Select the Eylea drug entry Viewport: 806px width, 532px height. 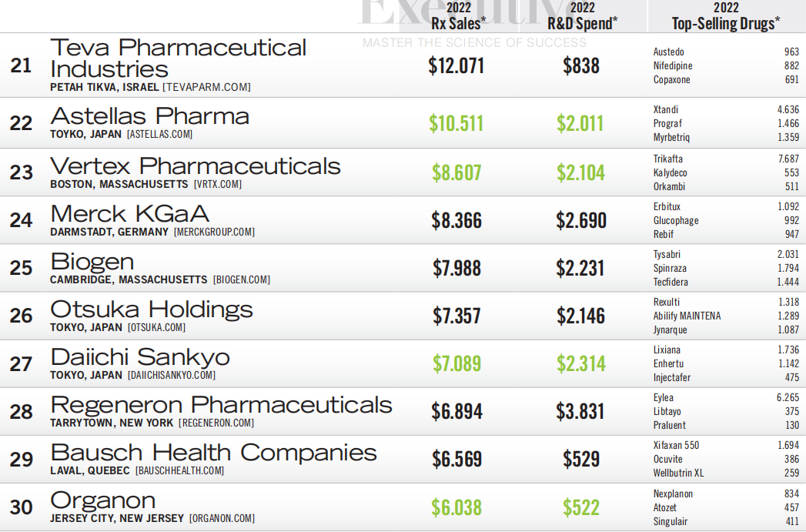tap(663, 398)
